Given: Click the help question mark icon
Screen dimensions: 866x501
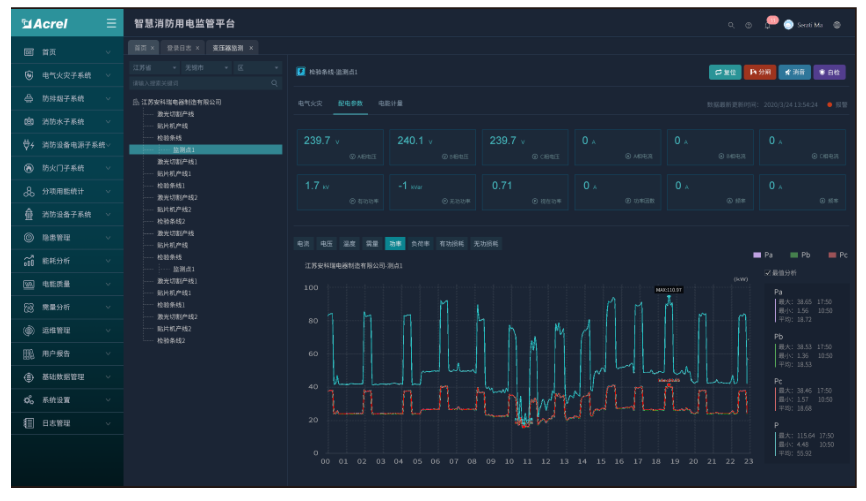Looking at the screenshot, I should 748,24.
